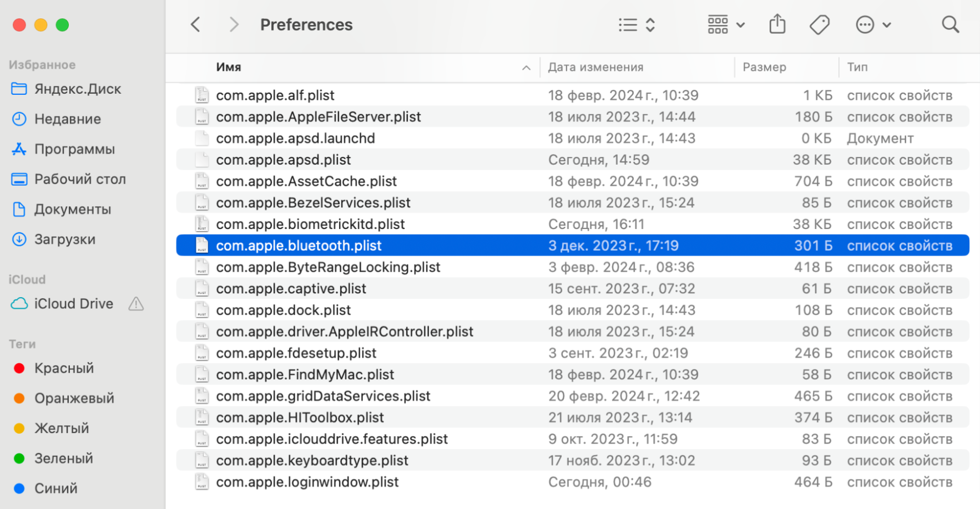
Task: Open Документы in the sidebar
Action: coord(73,209)
